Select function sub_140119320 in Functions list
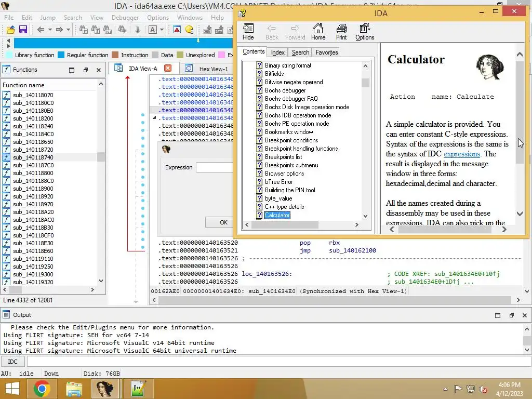 (33, 282)
